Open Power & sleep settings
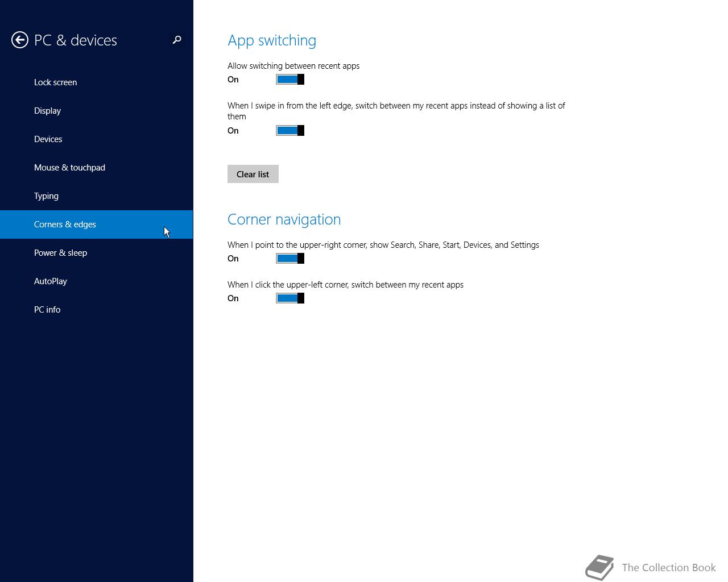Viewport: 728px width, 582px height. (97, 253)
